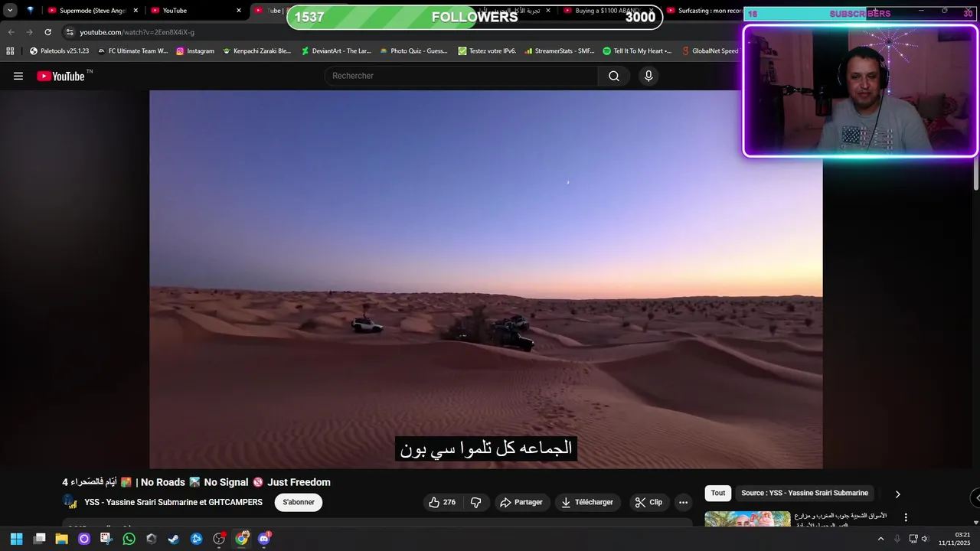Open the three-dot more actions menu
This screenshot has height=551, width=980.
[x=683, y=502]
